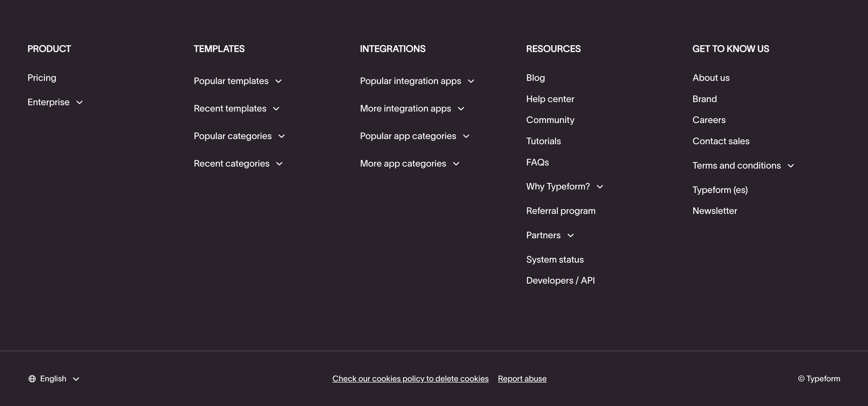Expand Recent templates section
This screenshot has width=868, height=406.
(276, 109)
